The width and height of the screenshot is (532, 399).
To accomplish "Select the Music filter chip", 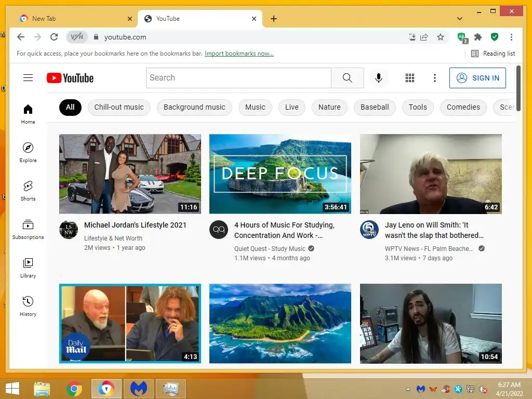I will (x=255, y=107).
